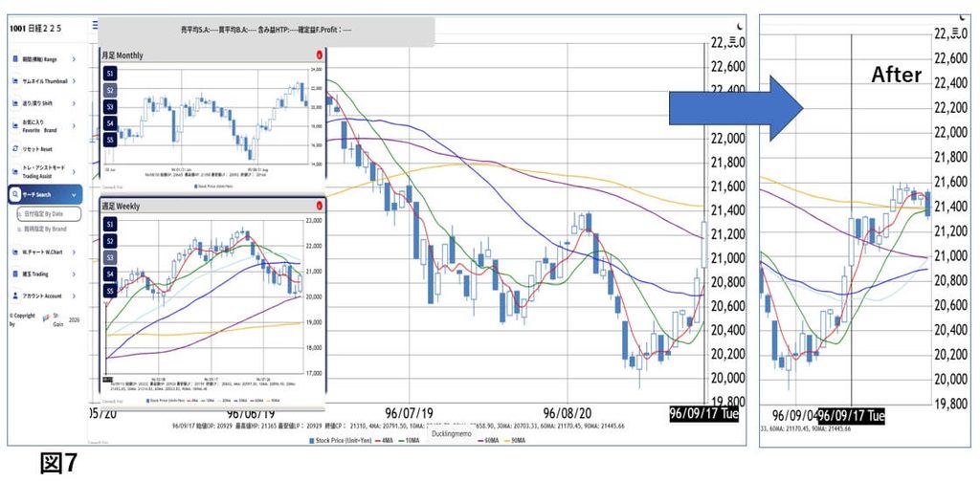Select S1 in the Weekly panel
The width and height of the screenshot is (980, 482).
click(x=110, y=224)
